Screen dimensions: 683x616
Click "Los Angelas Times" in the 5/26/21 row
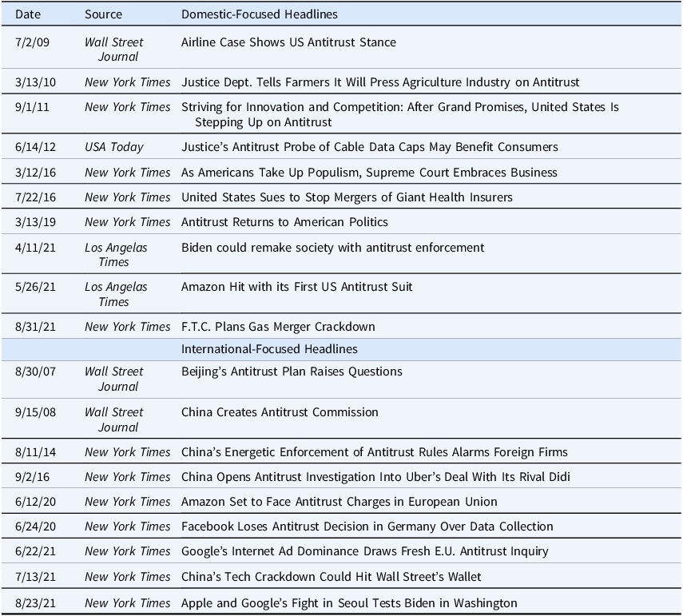[116, 295]
